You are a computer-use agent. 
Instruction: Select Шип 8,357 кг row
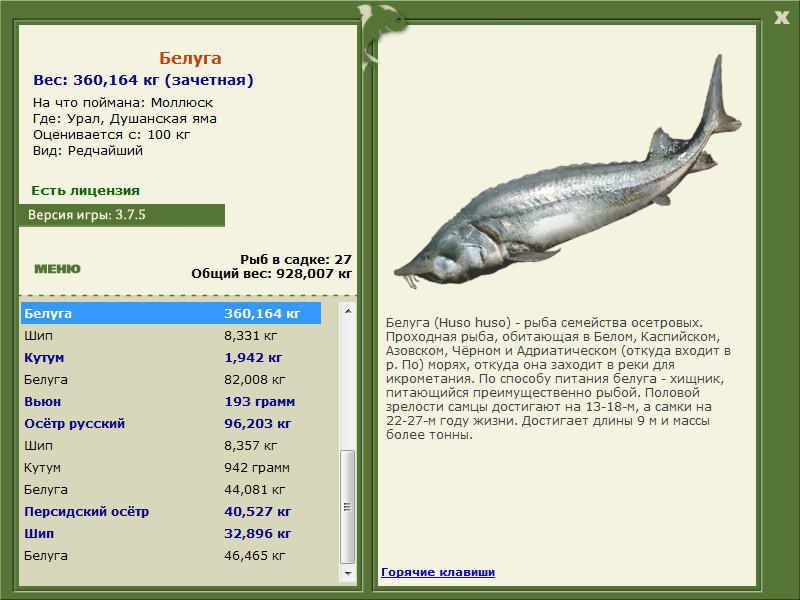tap(171, 445)
